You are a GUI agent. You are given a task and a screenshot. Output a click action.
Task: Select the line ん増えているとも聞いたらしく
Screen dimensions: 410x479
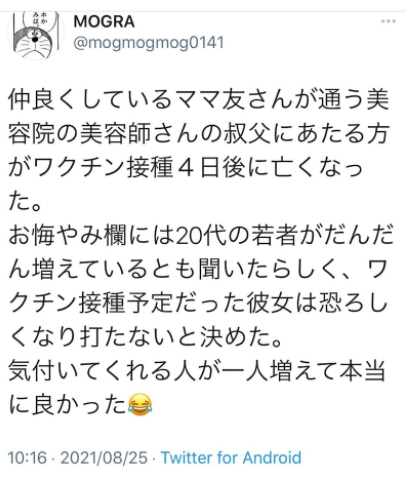(x=198, y=269)
